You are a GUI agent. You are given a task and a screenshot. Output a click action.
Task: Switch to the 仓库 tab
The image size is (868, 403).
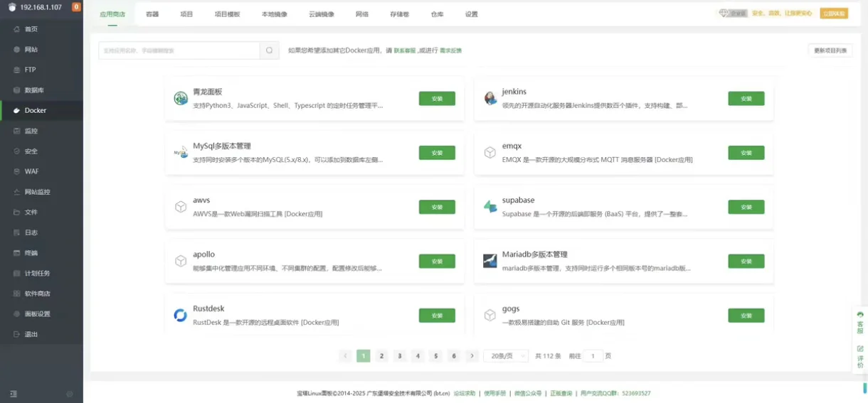(x=438, y=14)
